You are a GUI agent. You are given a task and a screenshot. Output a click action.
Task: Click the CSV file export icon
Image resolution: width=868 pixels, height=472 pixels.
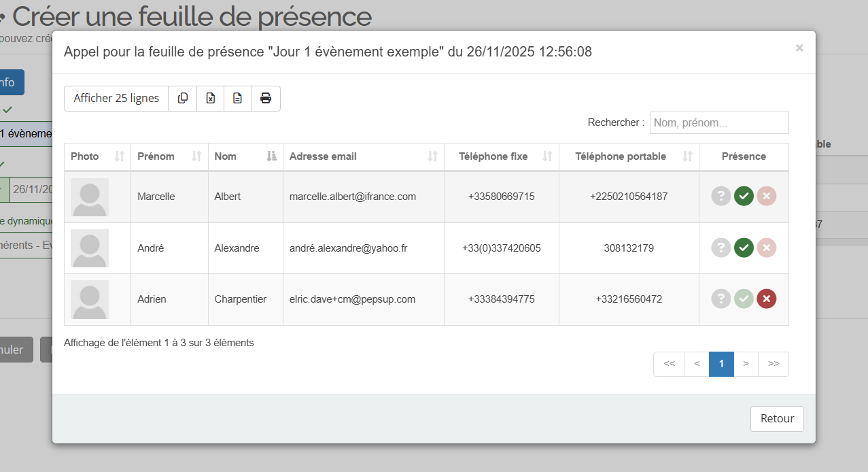point(237,98)
